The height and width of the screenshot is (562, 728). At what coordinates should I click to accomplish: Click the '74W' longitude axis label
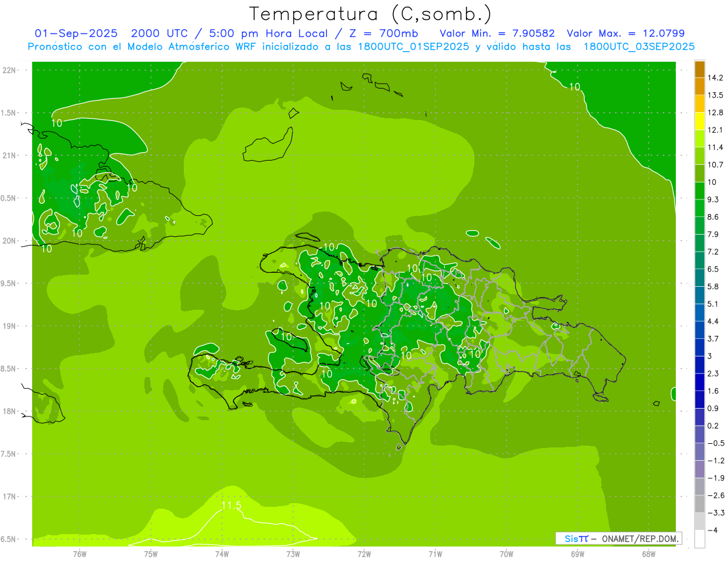pos(222,554)
